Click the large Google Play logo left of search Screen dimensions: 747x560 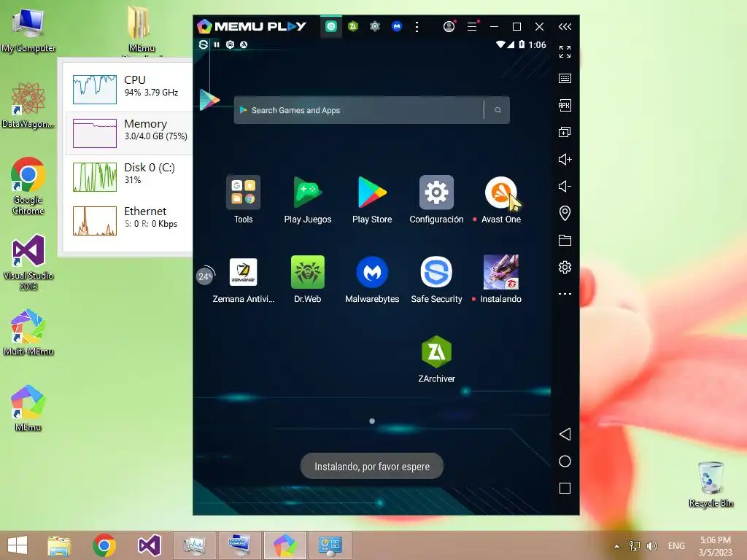click(x=209, y=100)
